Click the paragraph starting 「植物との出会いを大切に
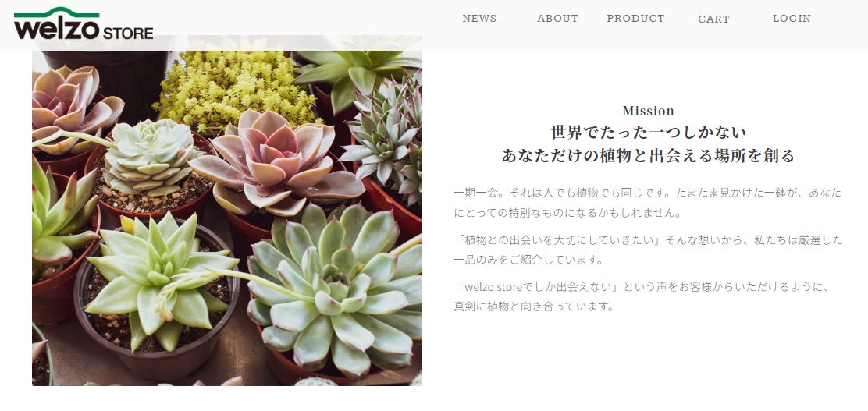 (648, 250)
